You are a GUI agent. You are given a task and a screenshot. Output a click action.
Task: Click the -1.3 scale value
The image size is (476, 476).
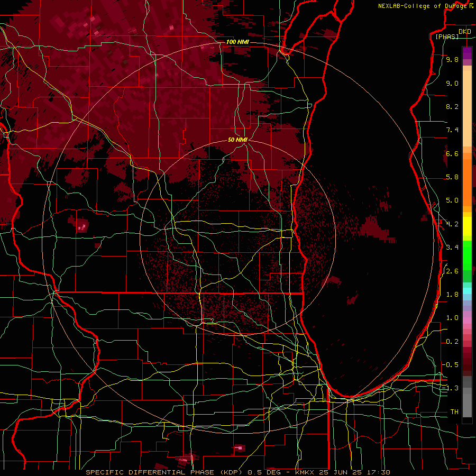[451, 388]
